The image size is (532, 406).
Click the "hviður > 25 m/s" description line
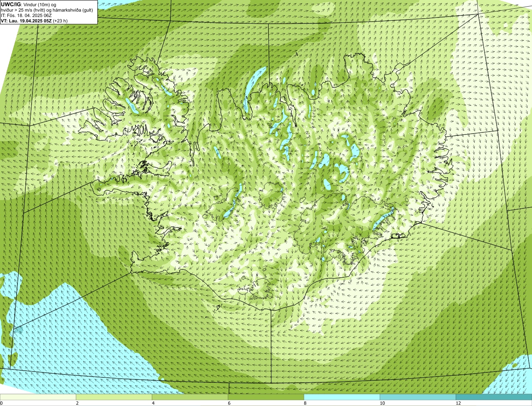coord(47,10)
